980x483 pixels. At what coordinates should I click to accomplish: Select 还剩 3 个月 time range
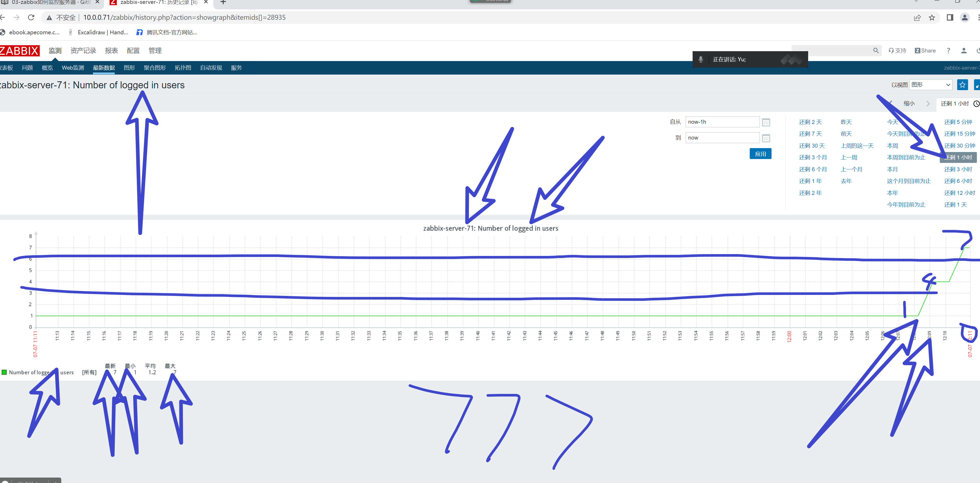point(813,157)
